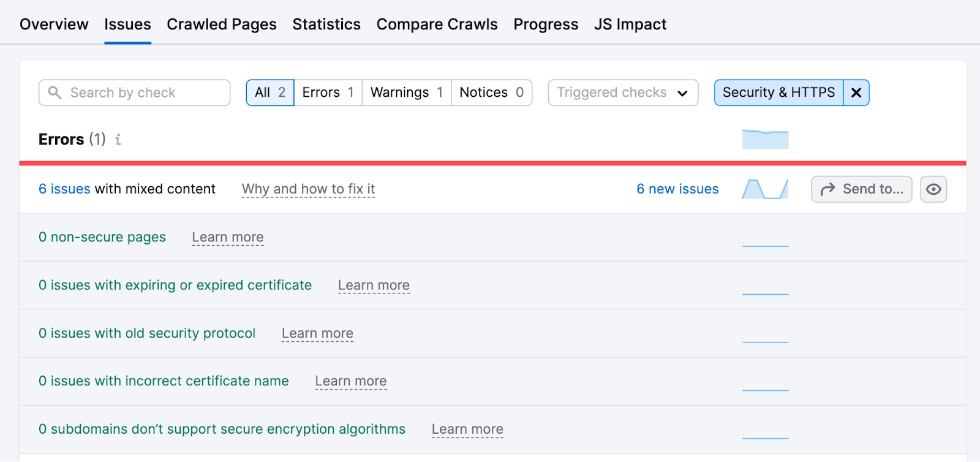Open Why and how to fix it
Viewport: 980px width, 462px height.
pos(308,189)
